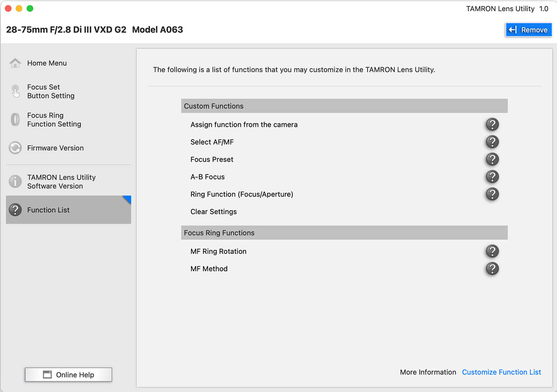Show help for Focus Preset
The image size is (557, 392).
tap(492, 159)
